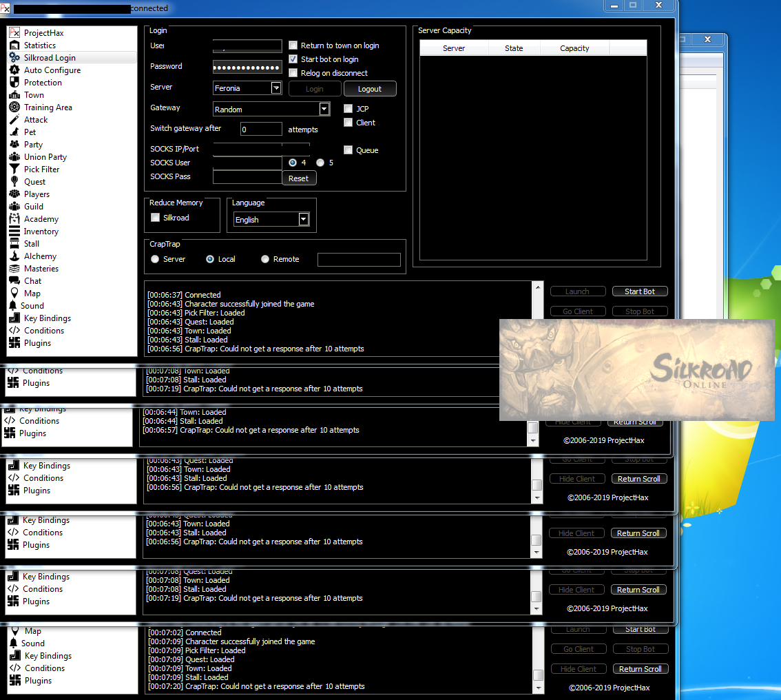The height and width of the screenshot is (700, 781).
Task: Expand the Language dropdown showing English
Action: 304,220
